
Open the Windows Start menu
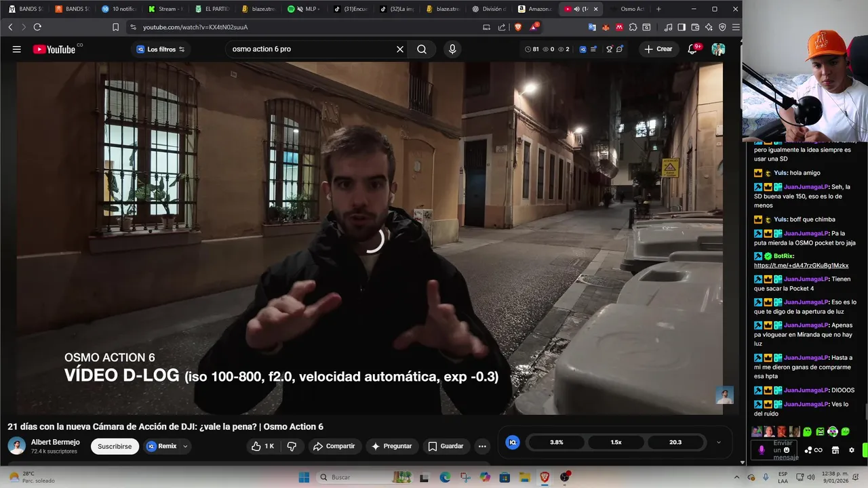click(x=304, y=477)
